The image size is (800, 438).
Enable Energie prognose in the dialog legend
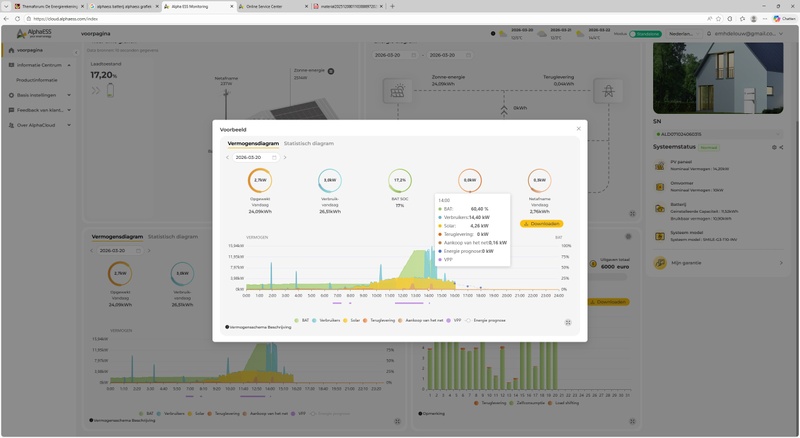tap(485, 320)
